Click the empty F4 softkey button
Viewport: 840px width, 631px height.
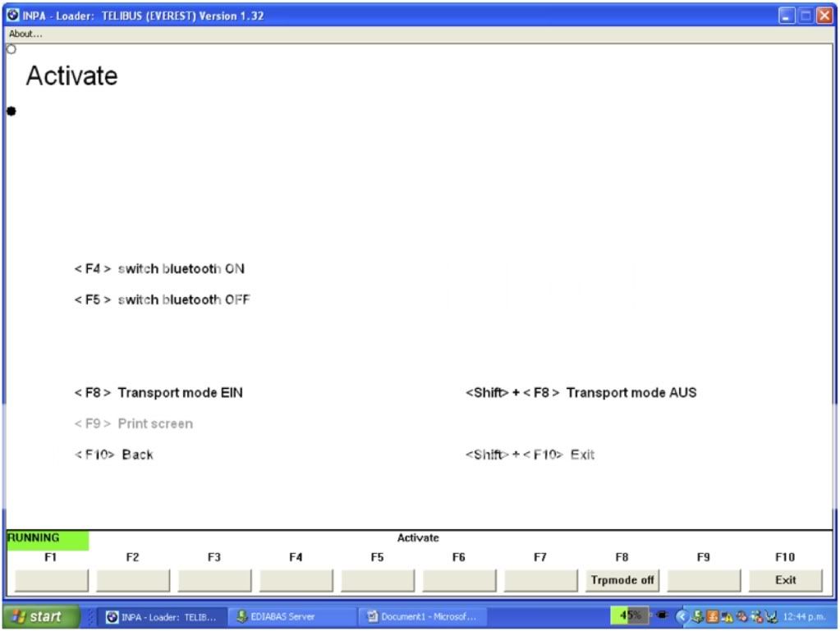click(296, 580)
